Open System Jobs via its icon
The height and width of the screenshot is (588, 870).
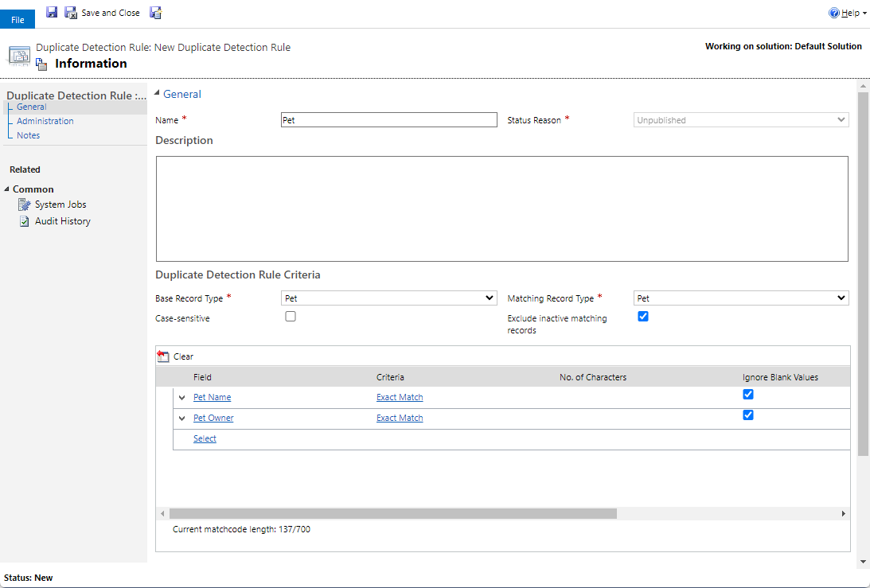(25, 204)
